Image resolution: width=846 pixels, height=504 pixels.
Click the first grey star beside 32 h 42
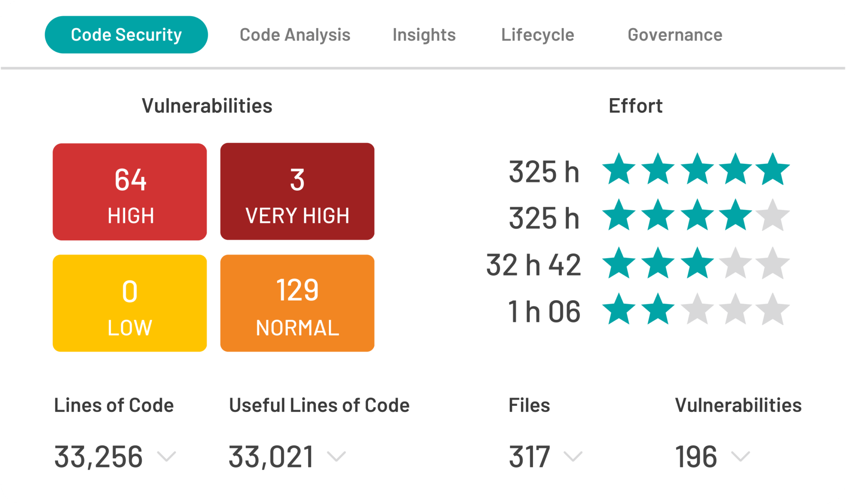click(x=735, y=264)
